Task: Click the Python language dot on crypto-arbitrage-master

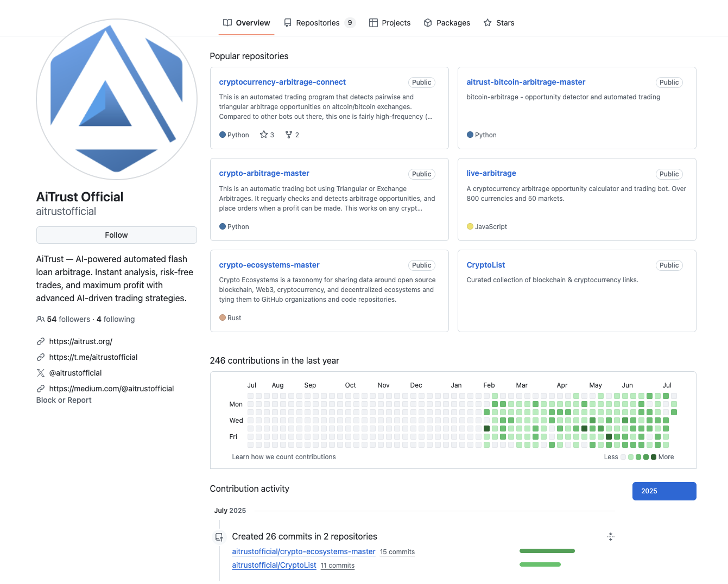Action: 223,226
